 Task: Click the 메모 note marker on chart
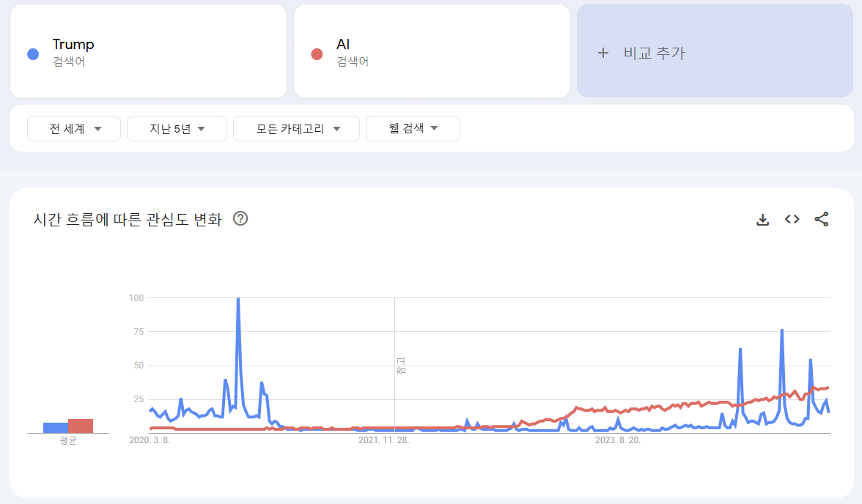tap(400, 366)
